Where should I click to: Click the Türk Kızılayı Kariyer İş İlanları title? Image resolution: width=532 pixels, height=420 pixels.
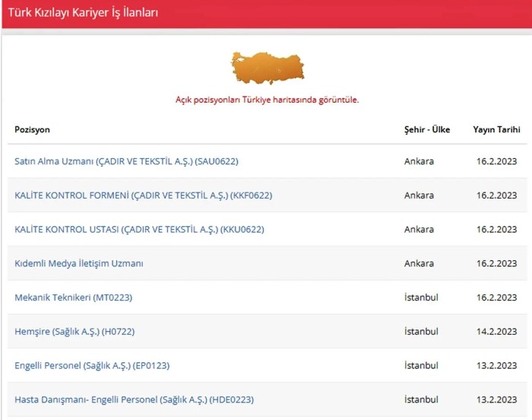(83, 13)
